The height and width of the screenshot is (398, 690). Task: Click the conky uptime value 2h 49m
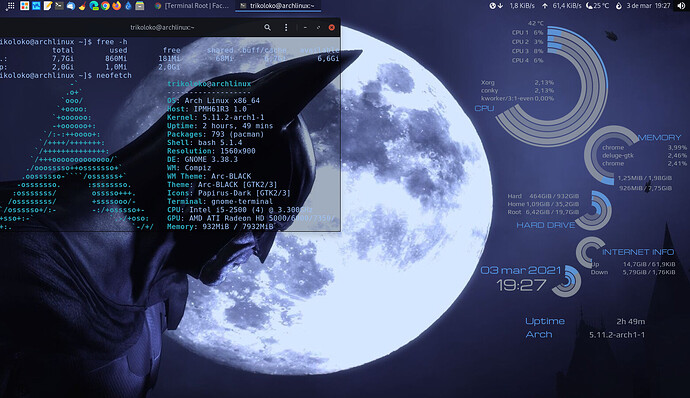(631, 321)
